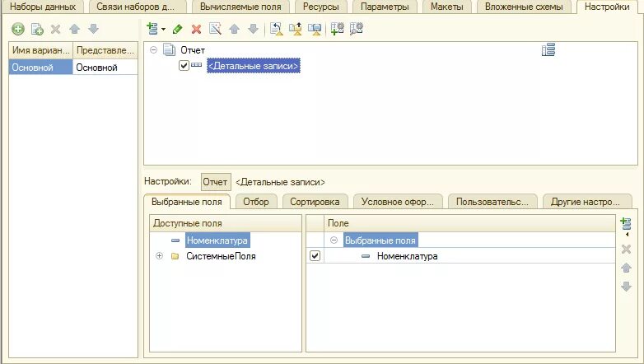Add a selected field using the green plus icon
Screen dimensions: 644x364
(626, 224)
